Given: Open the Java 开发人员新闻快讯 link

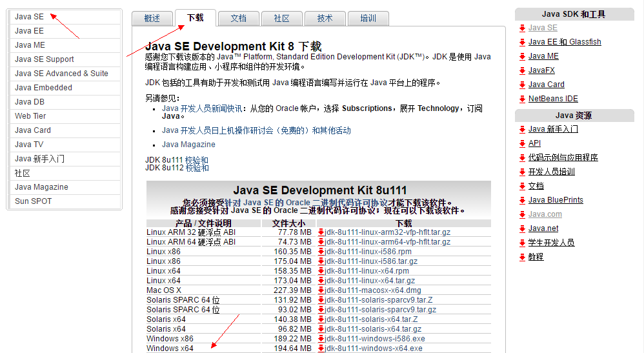Looking at the screenshot, I should coord(202,108).
